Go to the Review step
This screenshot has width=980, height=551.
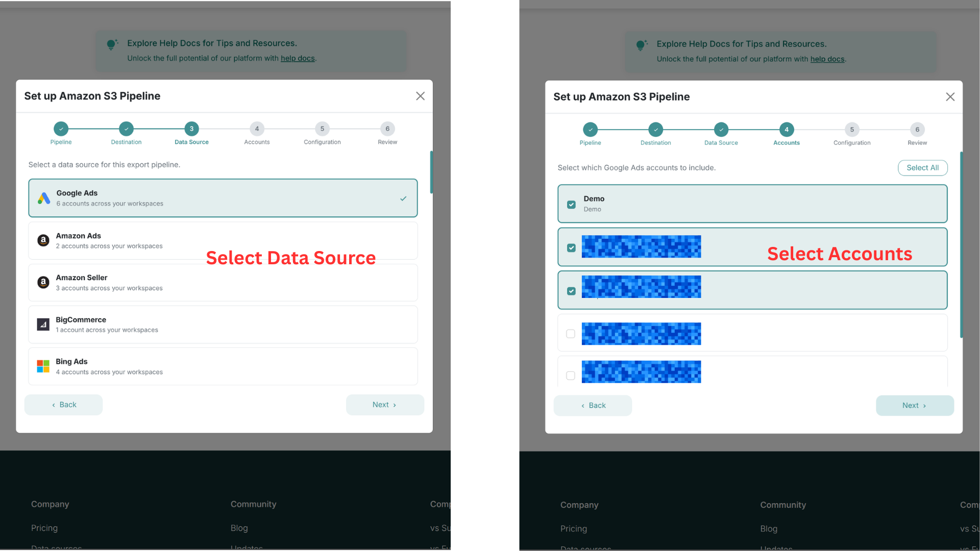click(x=387, y=129)
